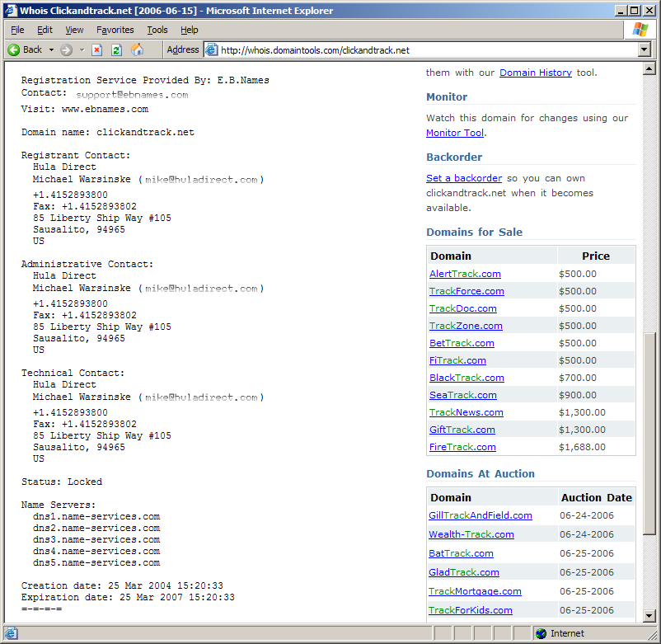Open TrackForce.com domain link
This screenshot has height=644, width=661.
(x=466, y=291)
